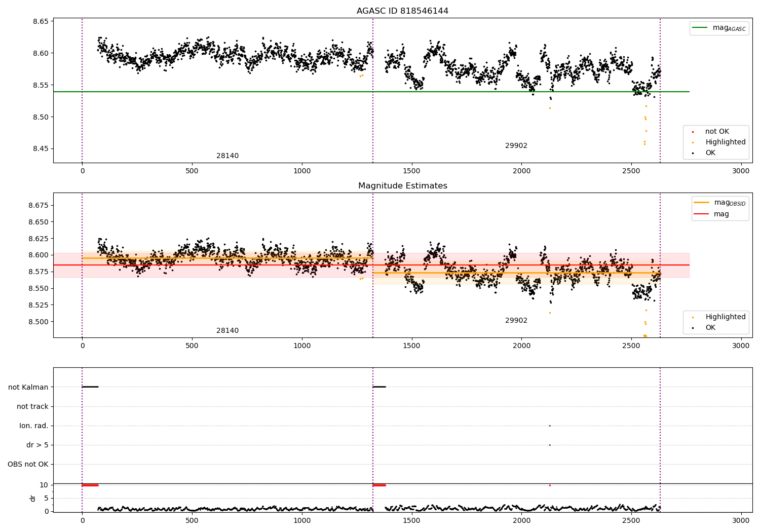Click the red mag line in Magnitude Estimates
Screen dimensions: 760x532
point(371,265)
